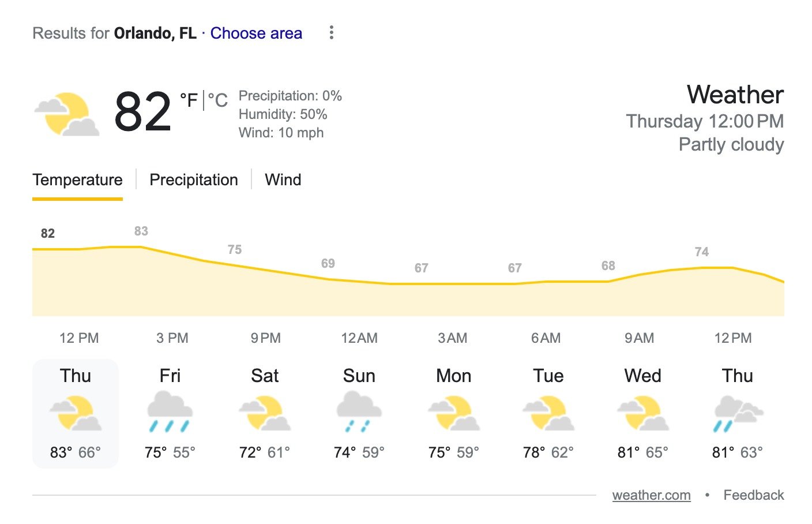Switch to the Precipitation tab
Viewport: 812px width, 524px height.
point(194,179)
